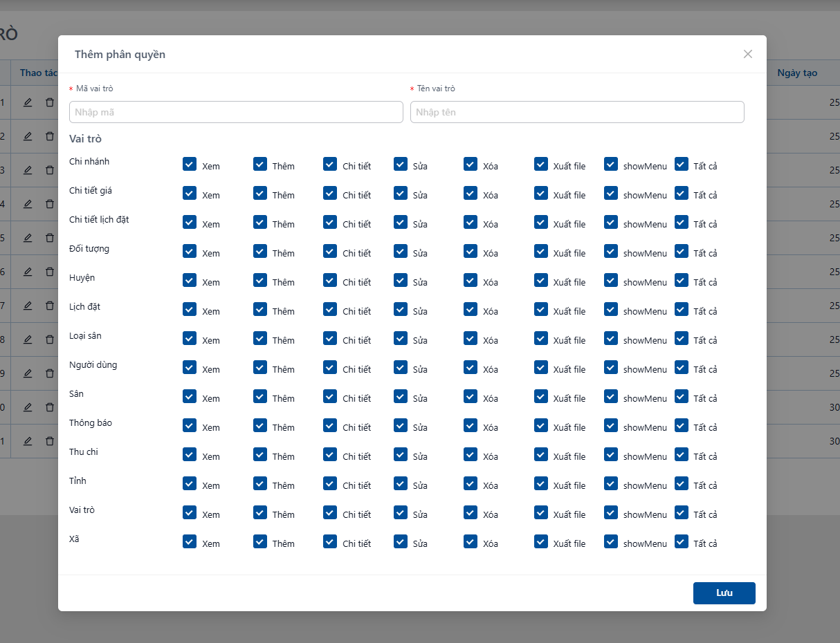Image resolution: width=840 pixels, height=643 pixels.
Task: Toggle Xem checkbox in the Vai trò permission row
Action: tap(190, 512)
